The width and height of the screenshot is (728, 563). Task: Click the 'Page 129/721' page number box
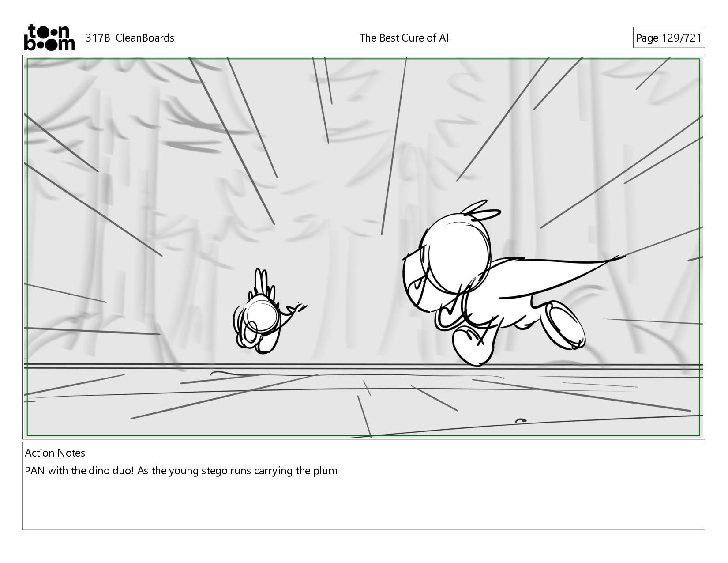pyautogui.click(x=668, y=38)
